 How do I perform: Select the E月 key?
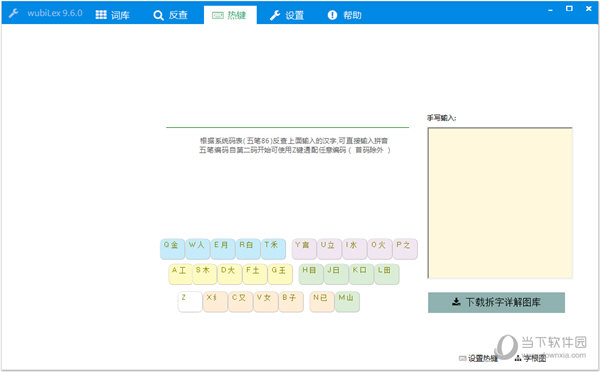click(x=223, y=249)
